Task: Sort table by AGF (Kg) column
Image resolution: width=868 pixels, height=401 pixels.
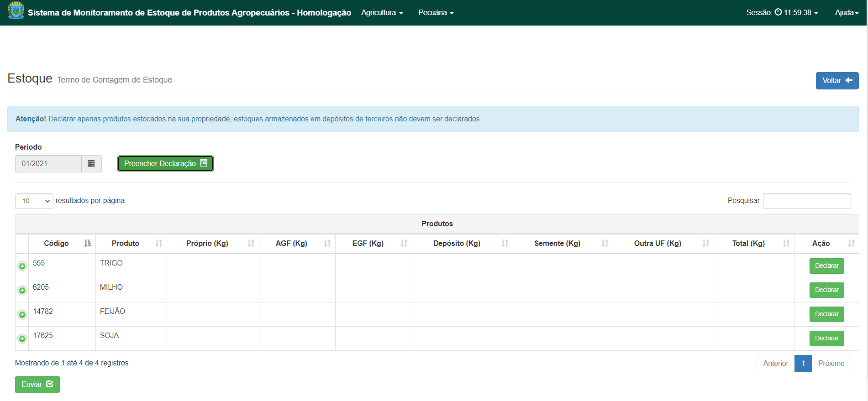Action: pos(297,244)
